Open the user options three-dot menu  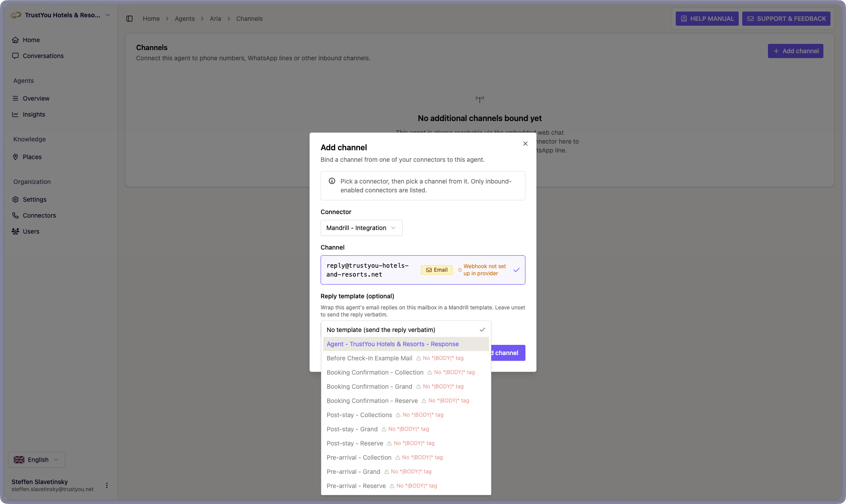(x=107, y=485)
